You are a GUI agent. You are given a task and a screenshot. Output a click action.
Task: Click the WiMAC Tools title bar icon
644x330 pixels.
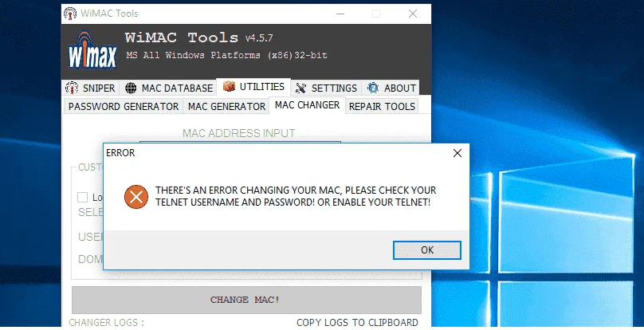(70, 14)
